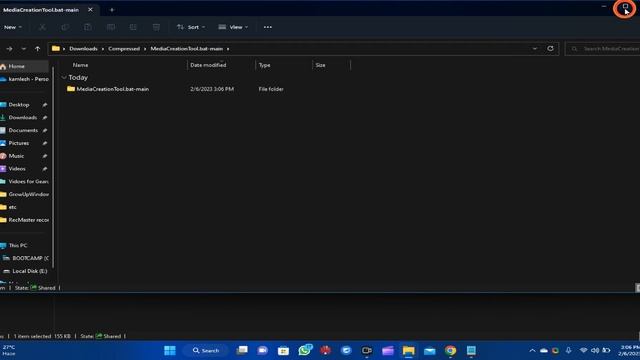
Task: Refresh the current folder view
Action: [x=550, y=49]
